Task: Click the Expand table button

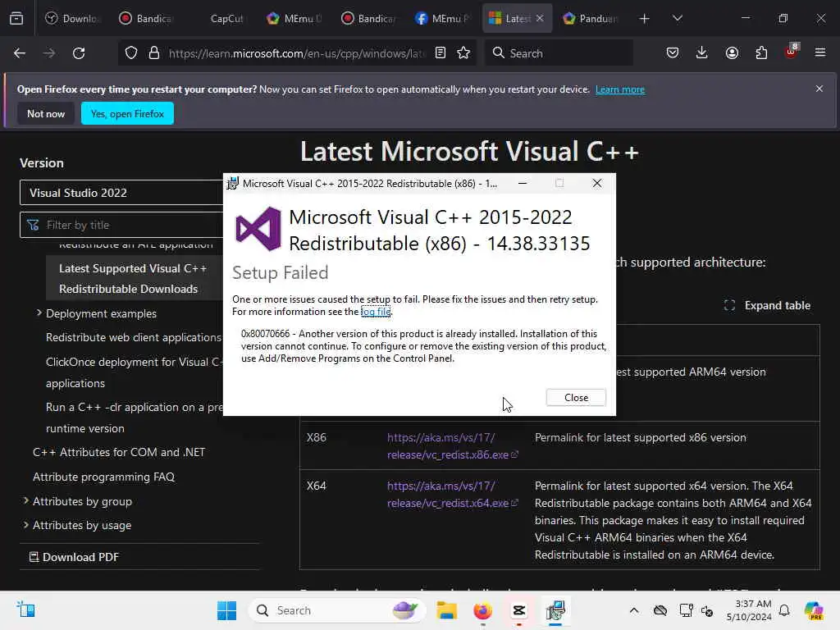Action: 767,305
